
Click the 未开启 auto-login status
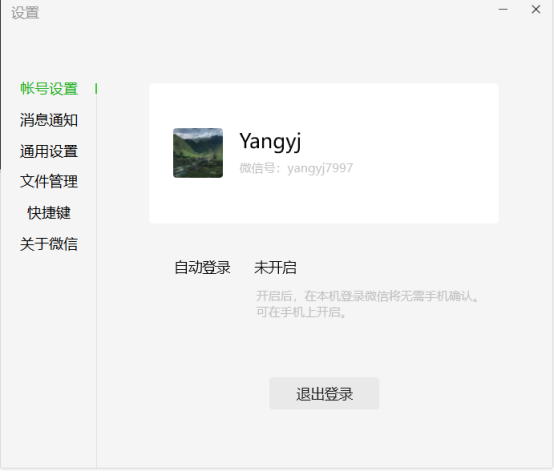[275, 267]
